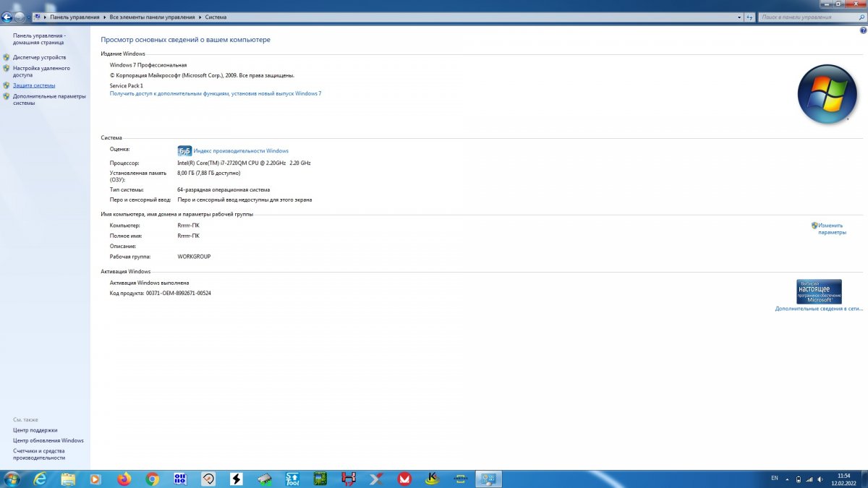Click 'Windows 7 Профессиональная' edition text
This screenshot has height=488, width=868.
click(x=148, y=65)
